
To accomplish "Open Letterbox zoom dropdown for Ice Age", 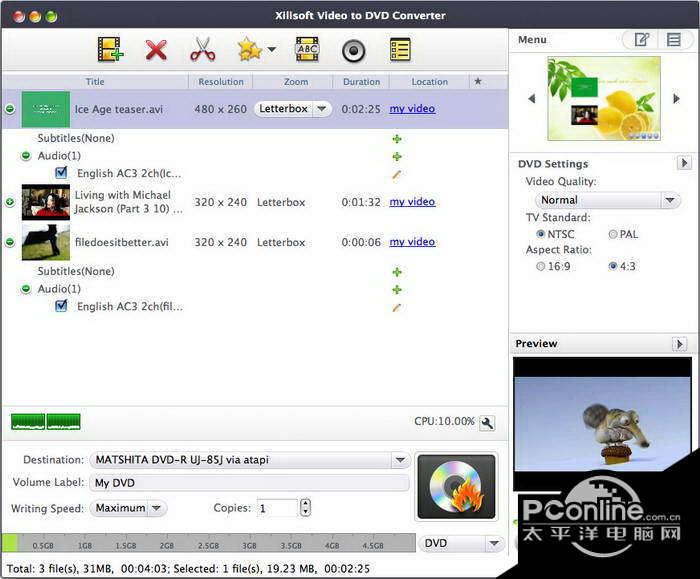I will coord(293,108).
